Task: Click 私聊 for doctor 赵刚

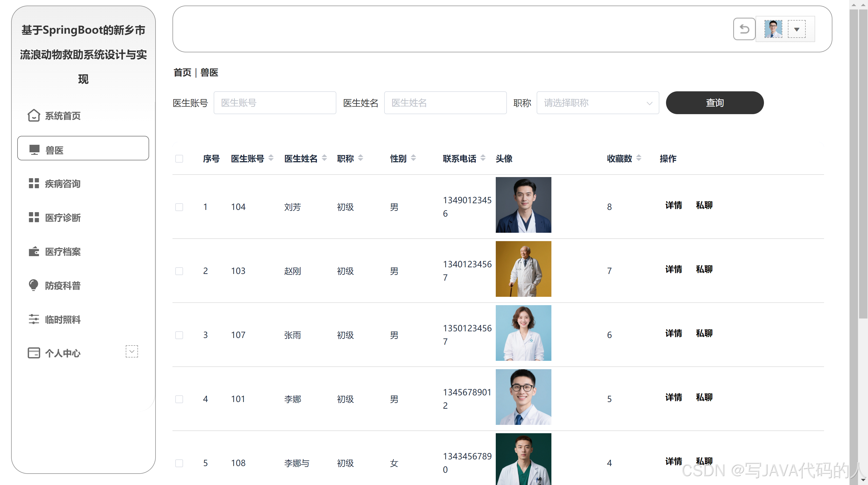Action: [x=704, y=269]
